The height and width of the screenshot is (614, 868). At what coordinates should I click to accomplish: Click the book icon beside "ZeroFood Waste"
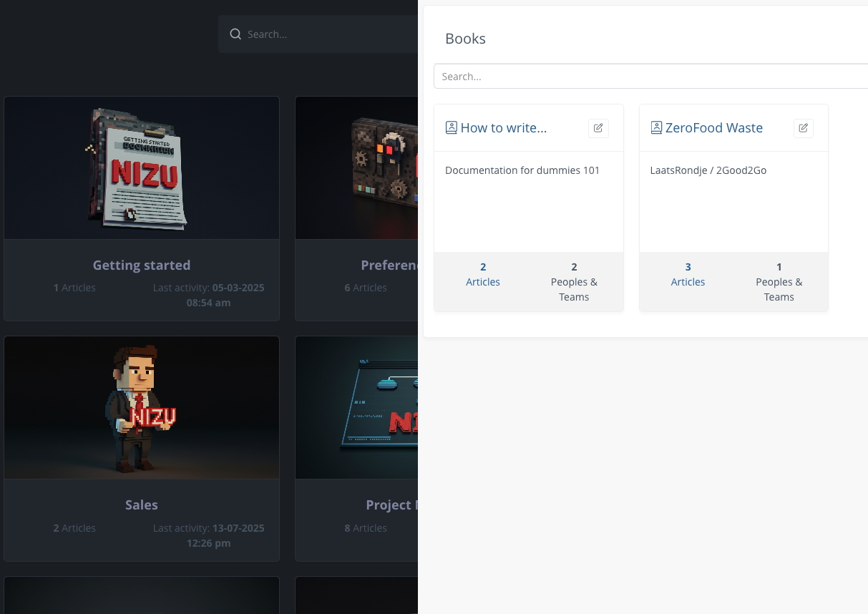pos(656,127)
